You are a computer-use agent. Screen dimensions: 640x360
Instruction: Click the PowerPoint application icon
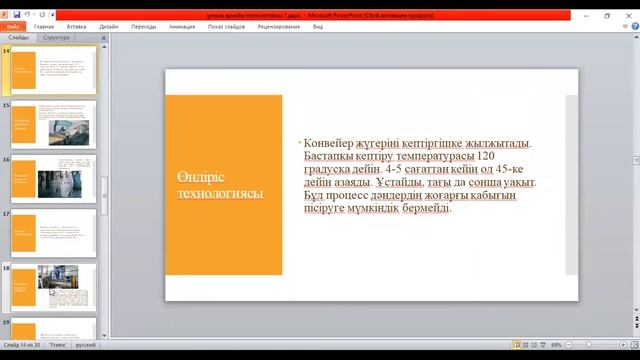(x=4, y=15)
